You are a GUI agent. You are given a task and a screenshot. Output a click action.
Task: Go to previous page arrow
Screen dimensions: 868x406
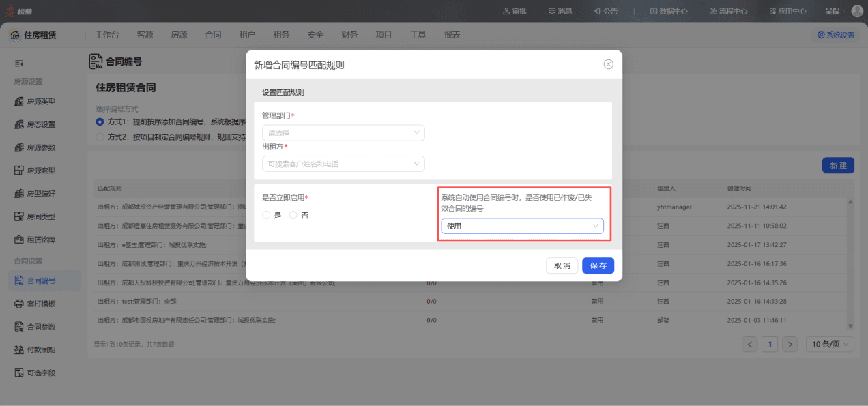[x=750, y=344]
